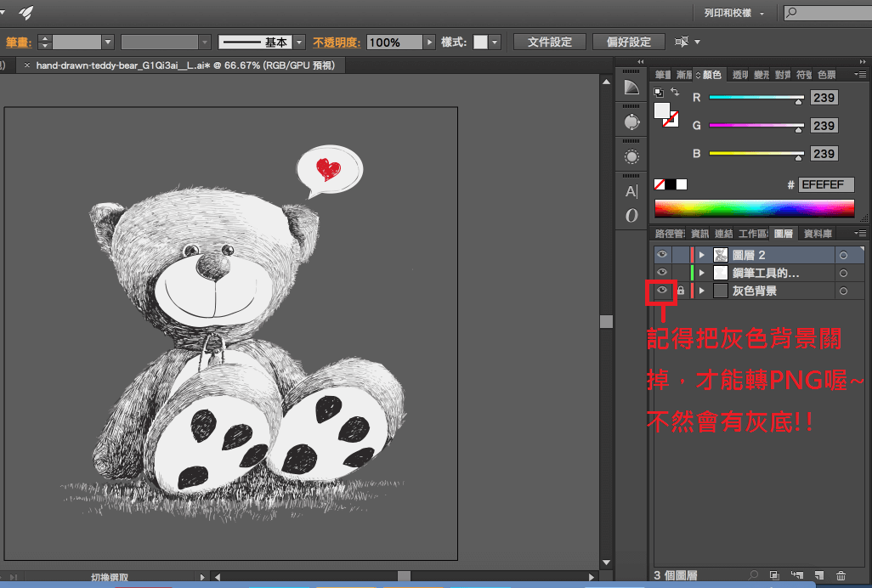This screenshot has height=588, width=872.
Task: Click the 偏好設定 button
Action: (x=628, y=42)
